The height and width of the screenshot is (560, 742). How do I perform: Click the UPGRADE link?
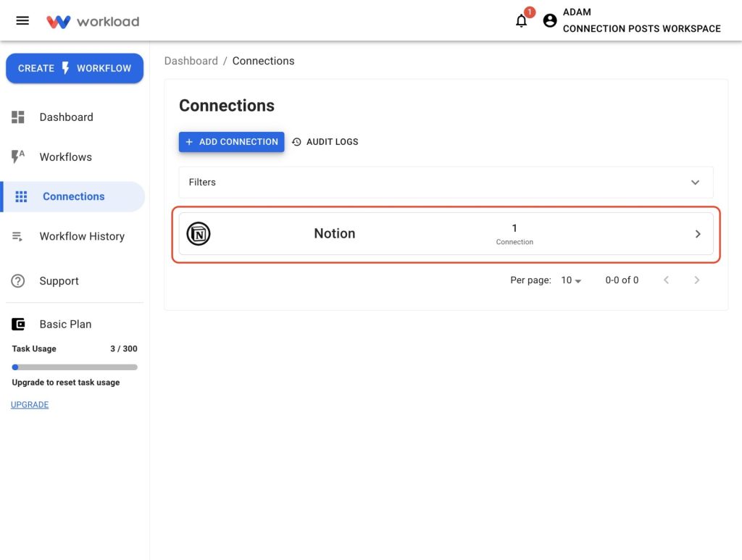tap(29, 404)
